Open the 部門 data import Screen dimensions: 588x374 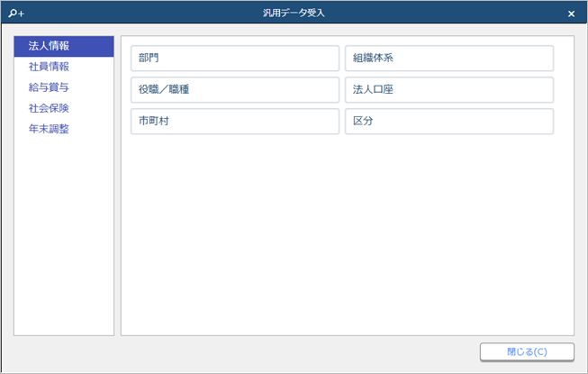point(235,59)
